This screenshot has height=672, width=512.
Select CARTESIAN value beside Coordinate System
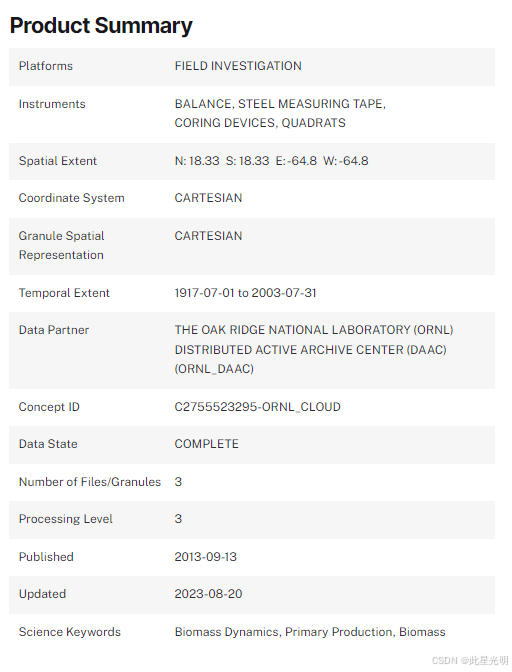208,198
